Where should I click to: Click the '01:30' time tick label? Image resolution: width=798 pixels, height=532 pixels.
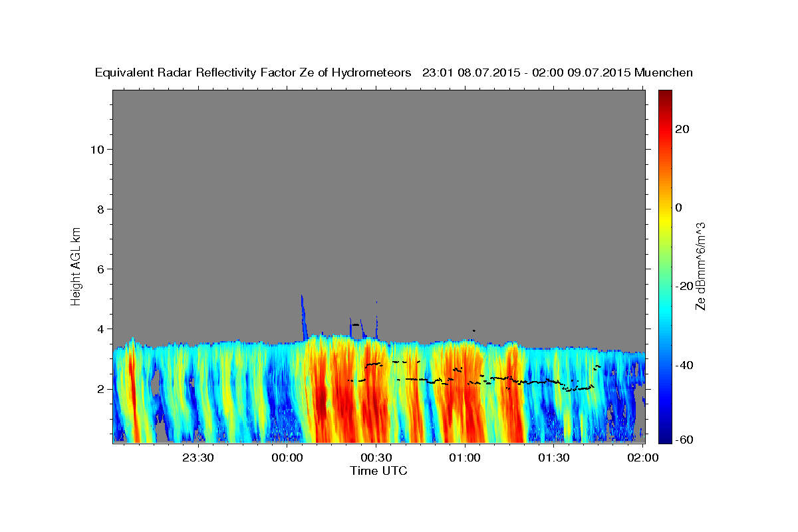click(x=554, y=458)
